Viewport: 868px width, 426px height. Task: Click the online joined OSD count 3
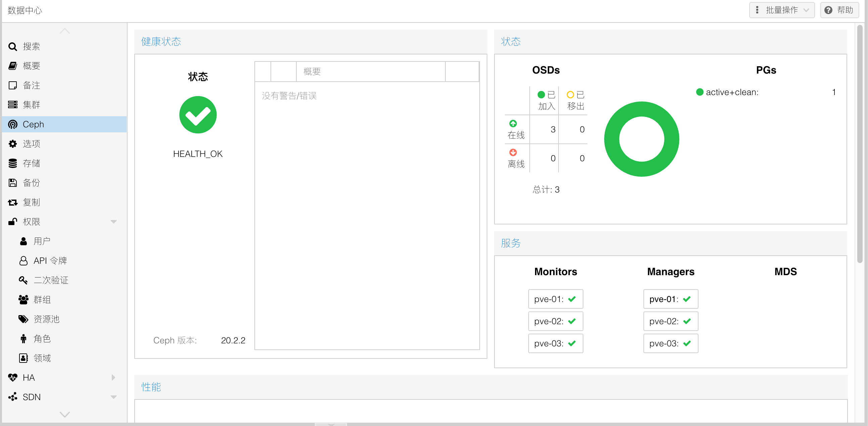pyautogui.click(x=553, y=130)
